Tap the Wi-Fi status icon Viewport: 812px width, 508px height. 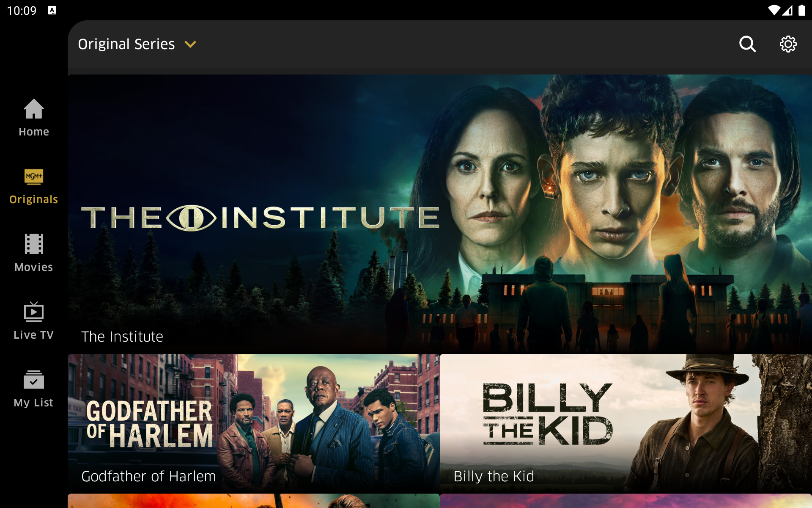tap(774, 10)
